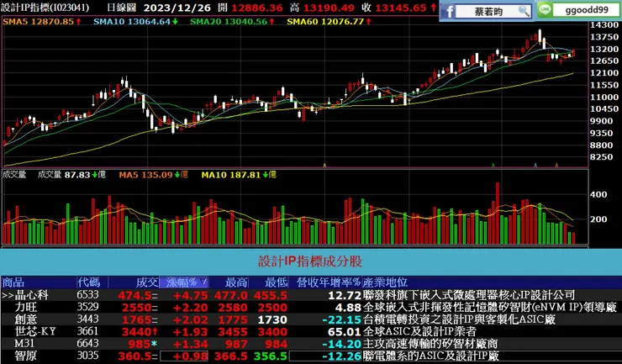This screenshot has width=622, height=364.
Task: Click the MA10 187.81 volume label
Action: (x=239, y=175)
